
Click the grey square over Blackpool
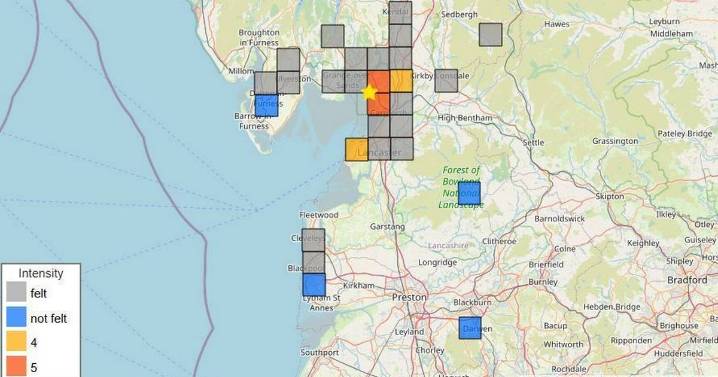pos(314,262)
